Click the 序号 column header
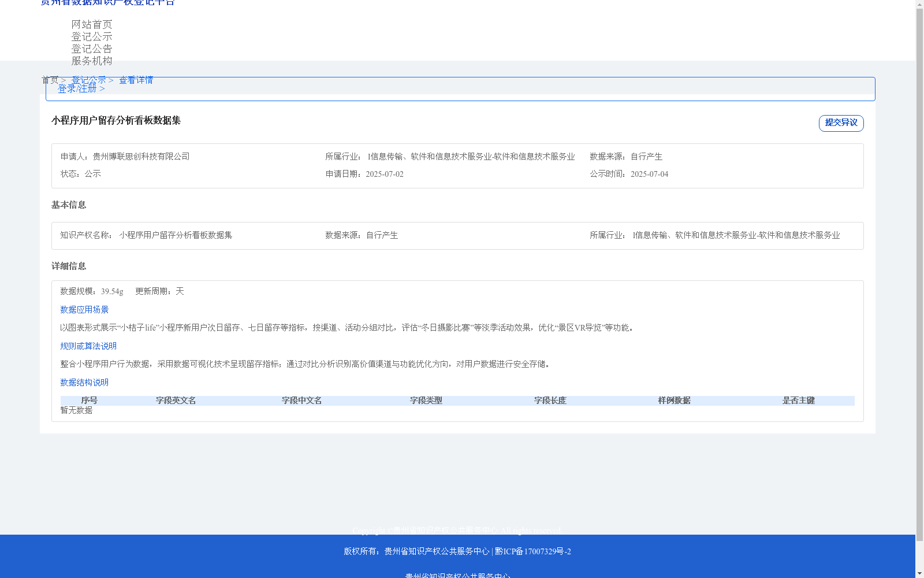Viewport: 924px width, 578px height. [x=89, y=401]
